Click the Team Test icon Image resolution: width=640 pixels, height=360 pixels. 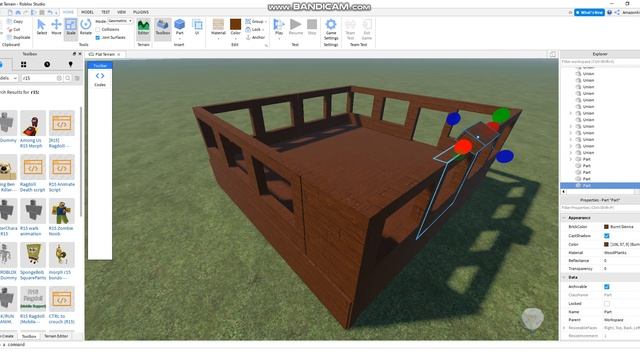[x=350, y=29]
